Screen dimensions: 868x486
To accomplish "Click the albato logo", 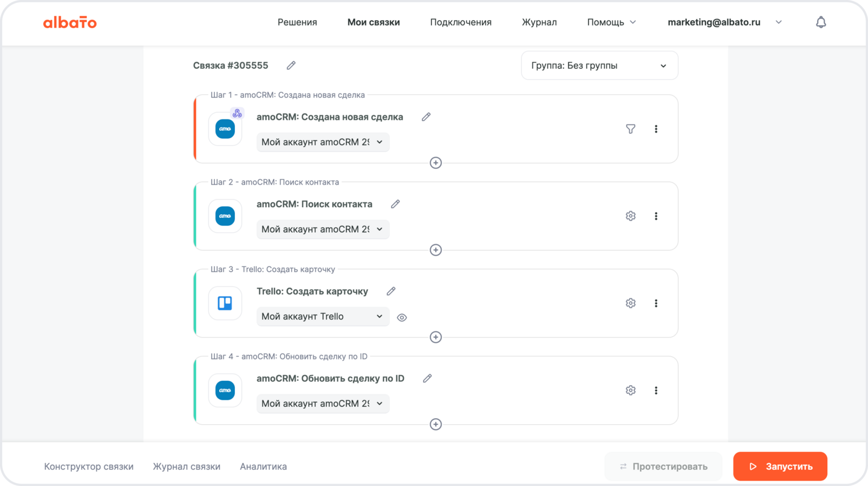I will point(70,22).
